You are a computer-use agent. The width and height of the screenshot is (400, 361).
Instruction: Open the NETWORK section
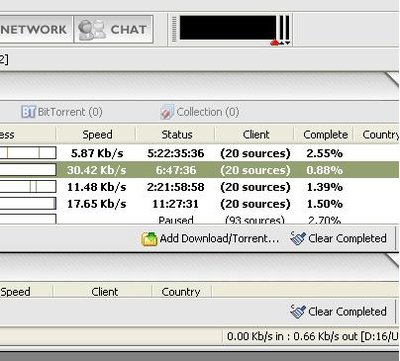click(36, 29)
